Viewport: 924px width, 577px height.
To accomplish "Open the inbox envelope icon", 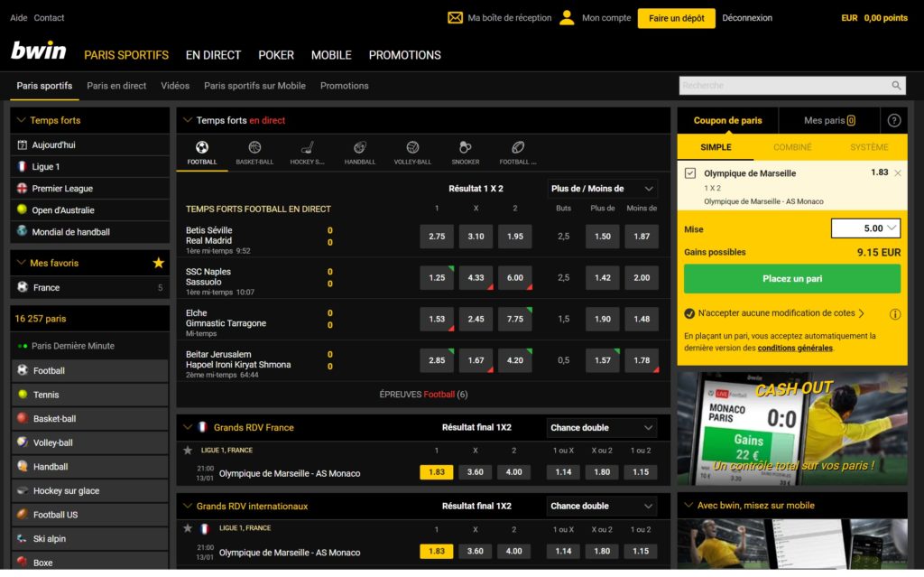I will point(455,18).
